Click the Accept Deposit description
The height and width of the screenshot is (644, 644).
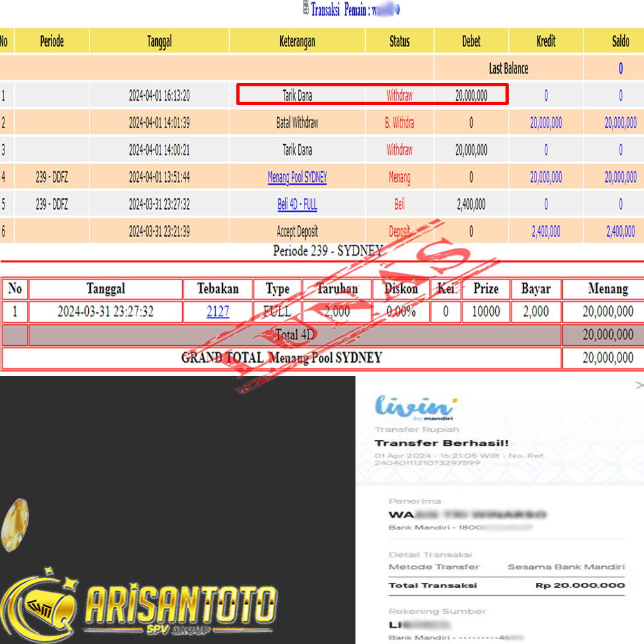[x=297, y=231]
